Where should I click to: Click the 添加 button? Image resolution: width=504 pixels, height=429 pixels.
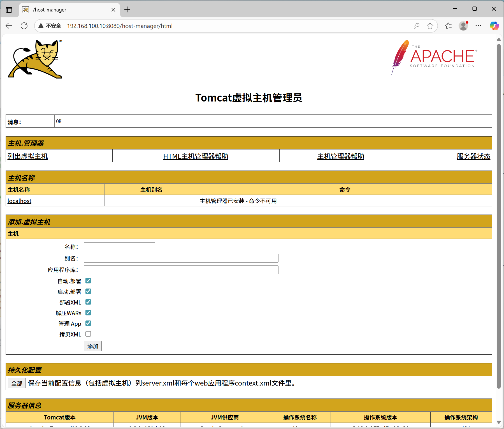coord(93,346)
